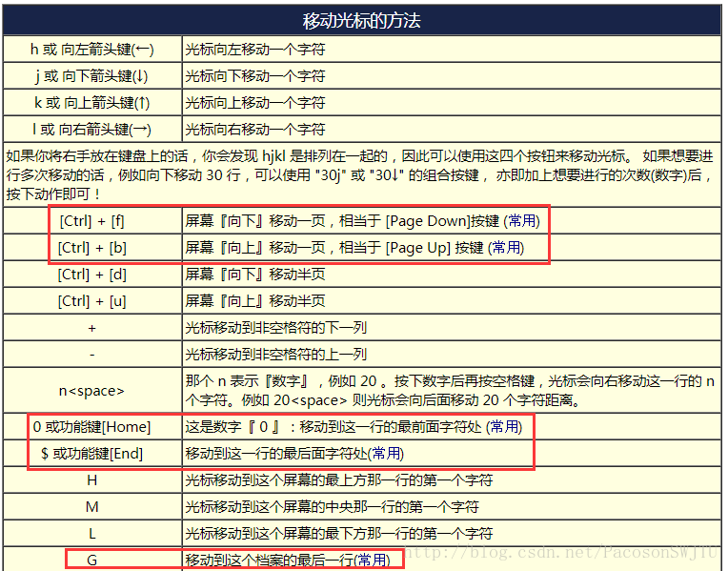Screen dimensions: 728x571
Task: Click the blue '(常用)' tag in the G row
Action: [373, 561]
